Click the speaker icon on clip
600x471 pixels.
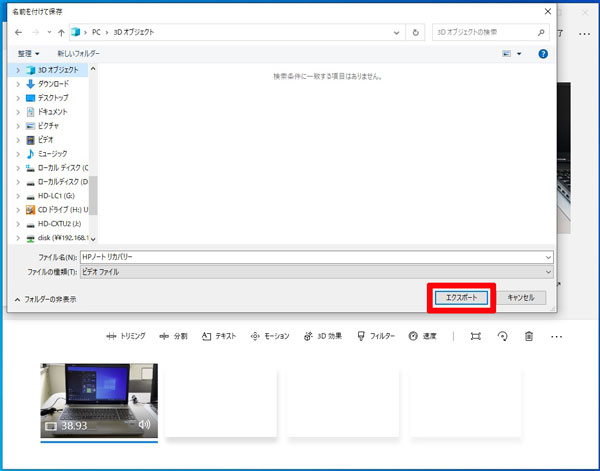coord(144,424)
